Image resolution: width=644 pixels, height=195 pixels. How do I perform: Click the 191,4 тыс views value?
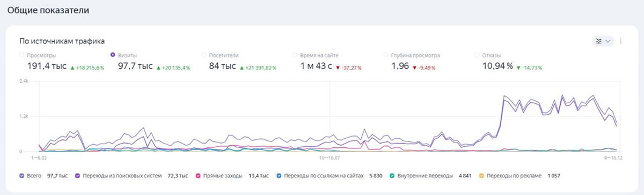pyautogui.click(x=47, y=66)
